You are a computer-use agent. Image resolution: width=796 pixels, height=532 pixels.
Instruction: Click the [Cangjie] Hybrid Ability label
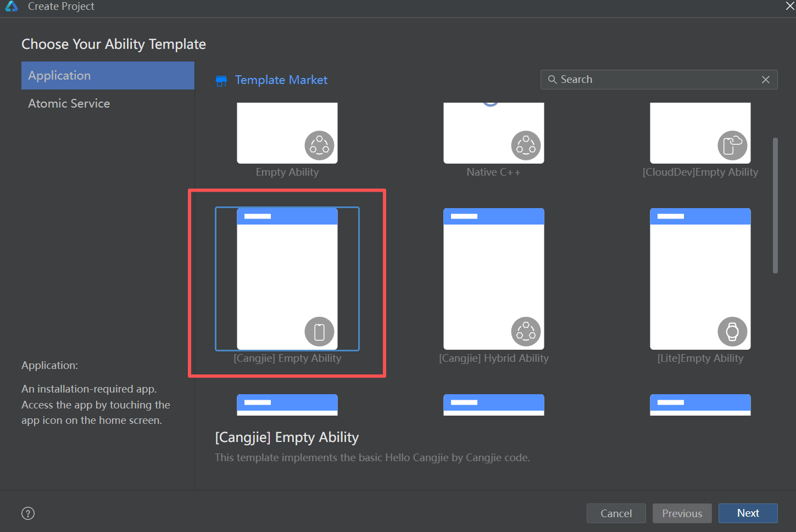[x=494, y=358]
